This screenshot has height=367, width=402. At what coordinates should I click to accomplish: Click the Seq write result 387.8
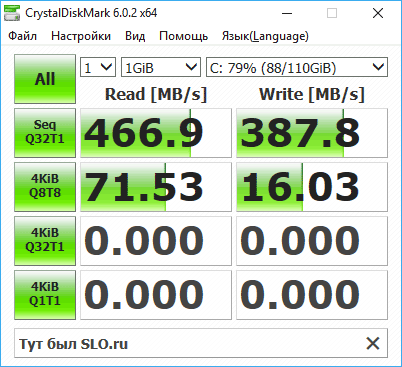(x=312, y=133)
